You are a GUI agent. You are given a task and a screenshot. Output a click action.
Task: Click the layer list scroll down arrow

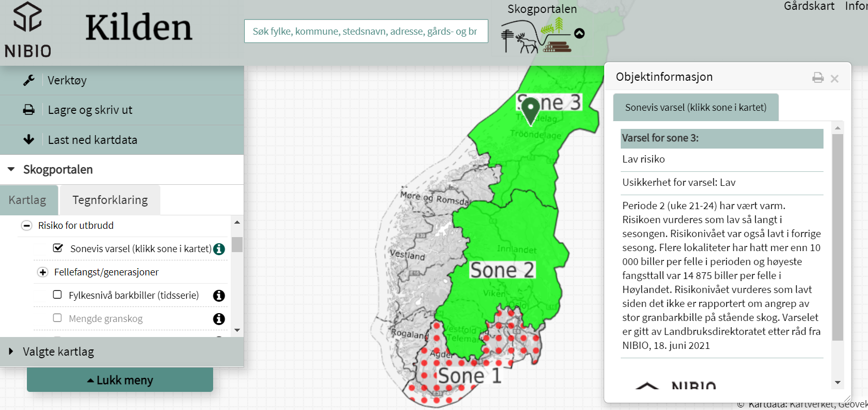point(237,330)
